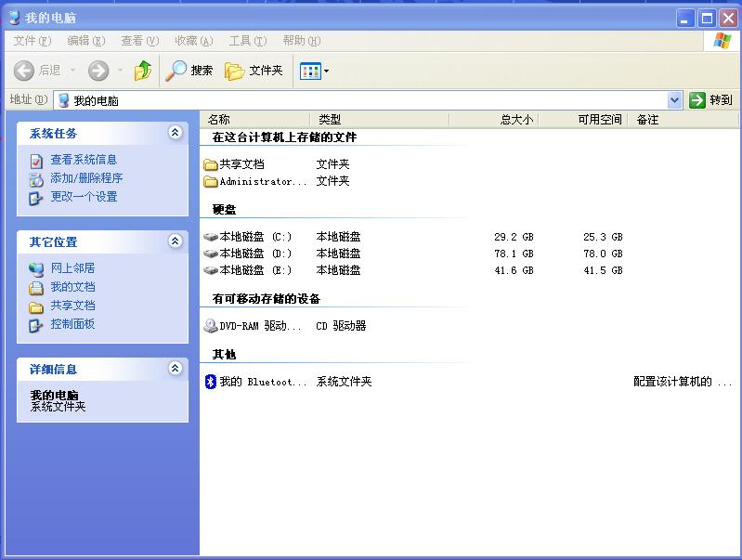Sort by the 总大小 column header
Image resolution: width=742 pixels, height=560 pixels.
493,120
